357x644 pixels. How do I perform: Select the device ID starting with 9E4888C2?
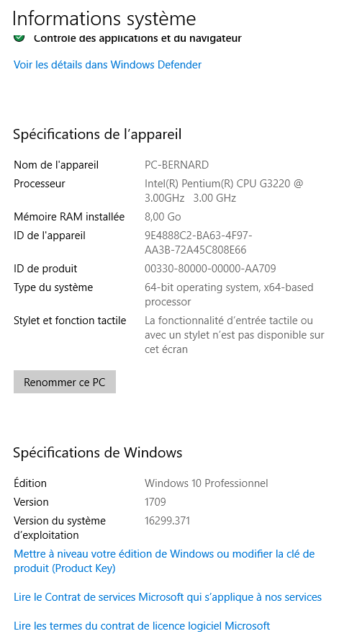click(x=198, y=243)
